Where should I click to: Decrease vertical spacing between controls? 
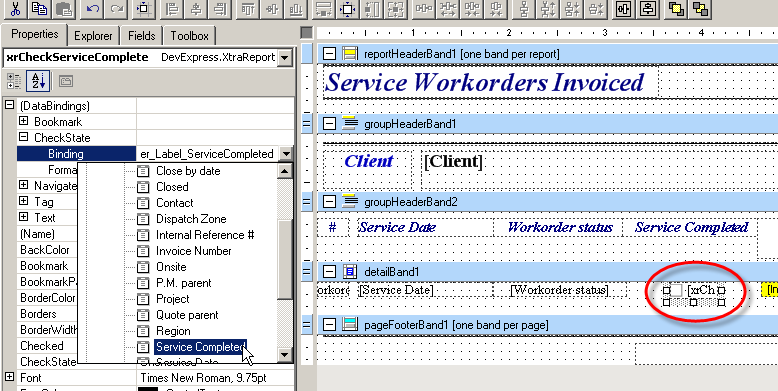[572, 8]
